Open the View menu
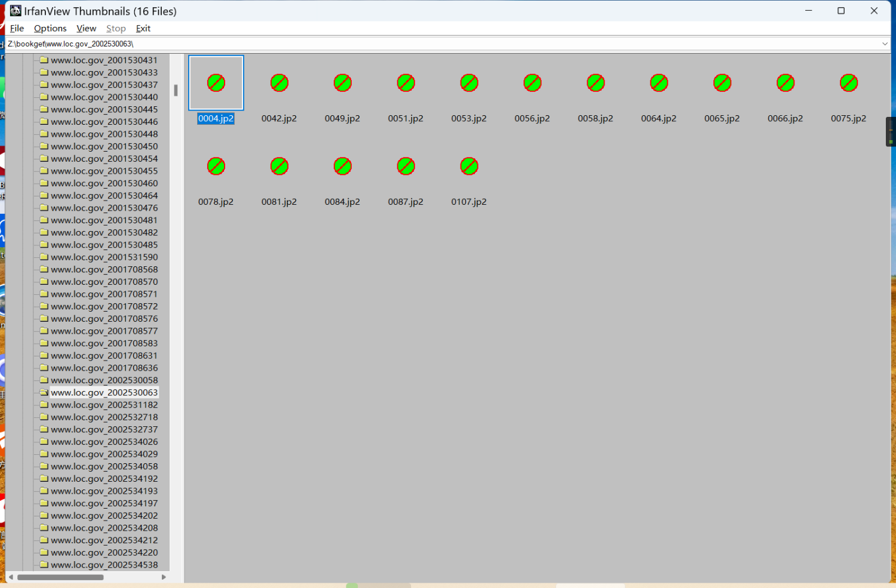896x588 pixels. coord(86,29)
